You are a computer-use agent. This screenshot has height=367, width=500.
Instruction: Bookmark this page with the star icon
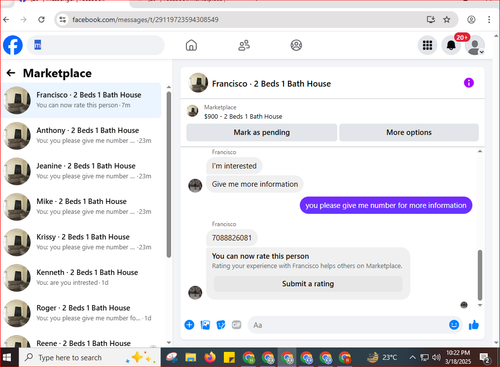pos(447,20)
